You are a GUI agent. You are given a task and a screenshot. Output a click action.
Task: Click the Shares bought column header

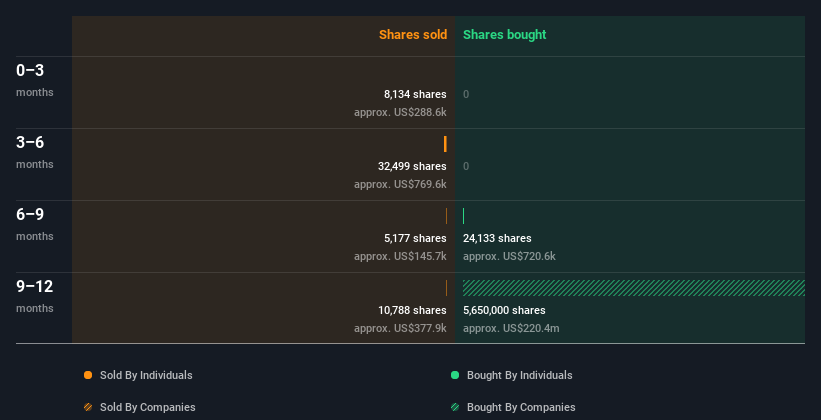pyautogui.click(x=505, y=35)
